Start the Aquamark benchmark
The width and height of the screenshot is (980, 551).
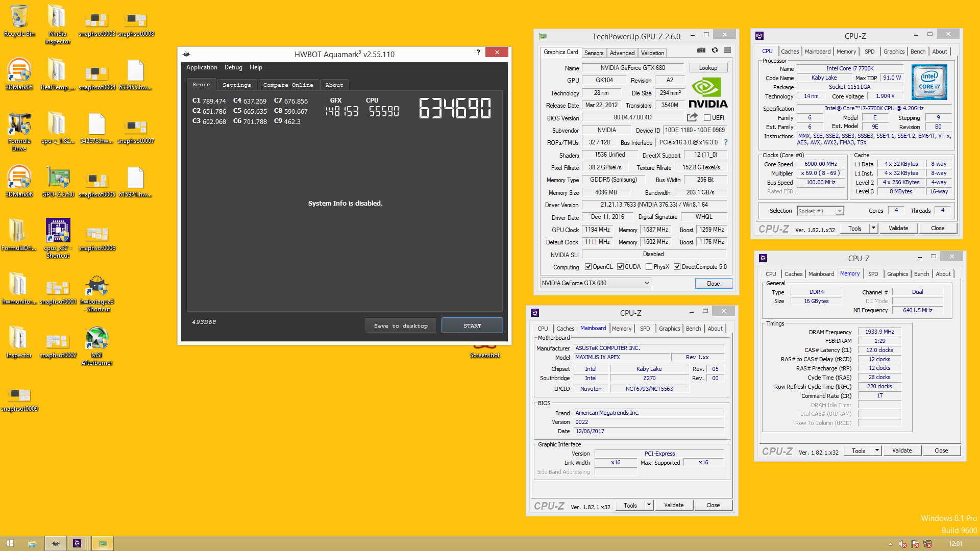[472, 325]
